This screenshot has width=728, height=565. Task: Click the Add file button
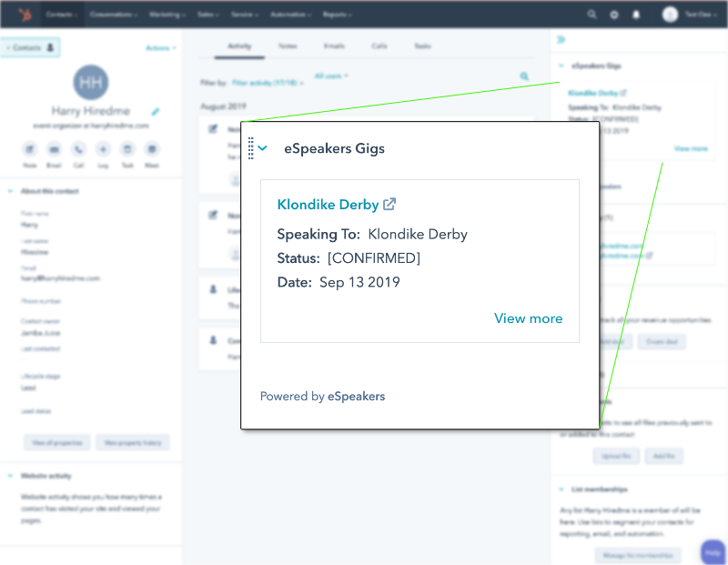point(663,456)
